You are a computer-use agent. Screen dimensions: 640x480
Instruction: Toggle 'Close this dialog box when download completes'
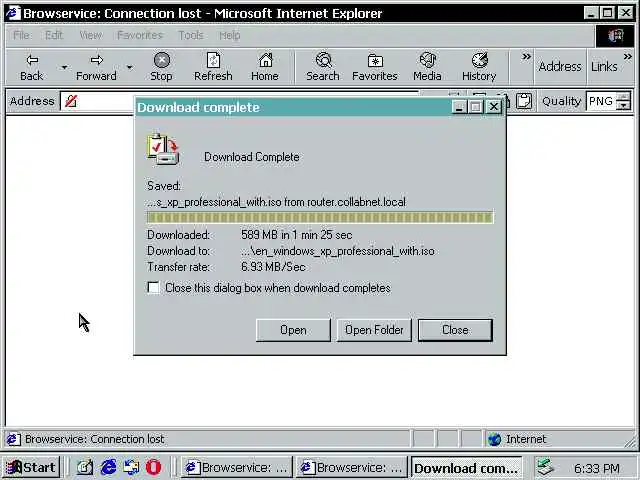tap(153, 287)
